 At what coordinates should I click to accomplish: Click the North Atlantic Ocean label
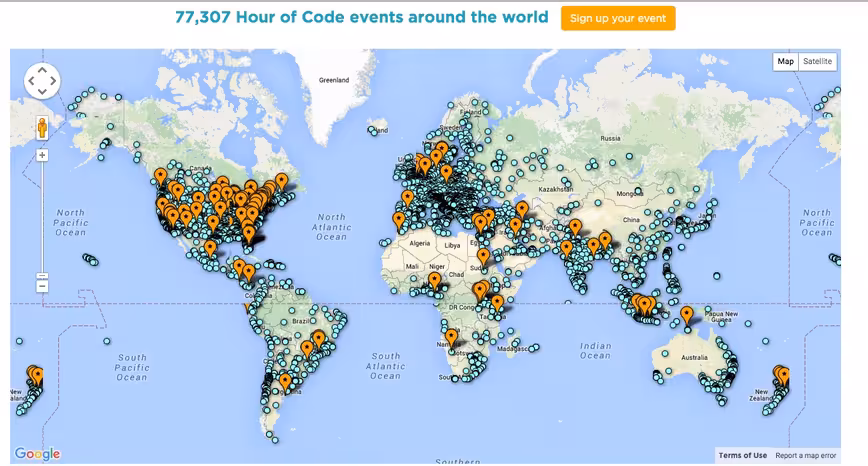(x=332, y=227)
